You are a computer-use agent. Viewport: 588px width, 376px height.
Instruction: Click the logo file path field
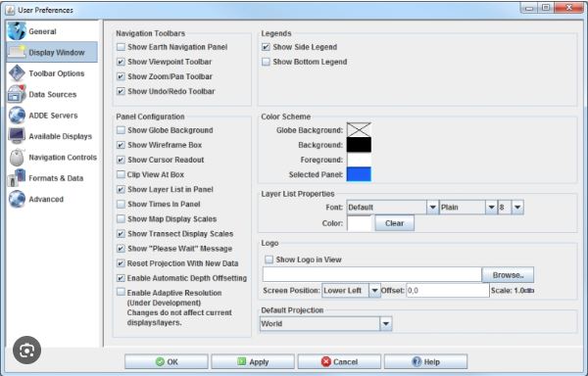point(372,275)
